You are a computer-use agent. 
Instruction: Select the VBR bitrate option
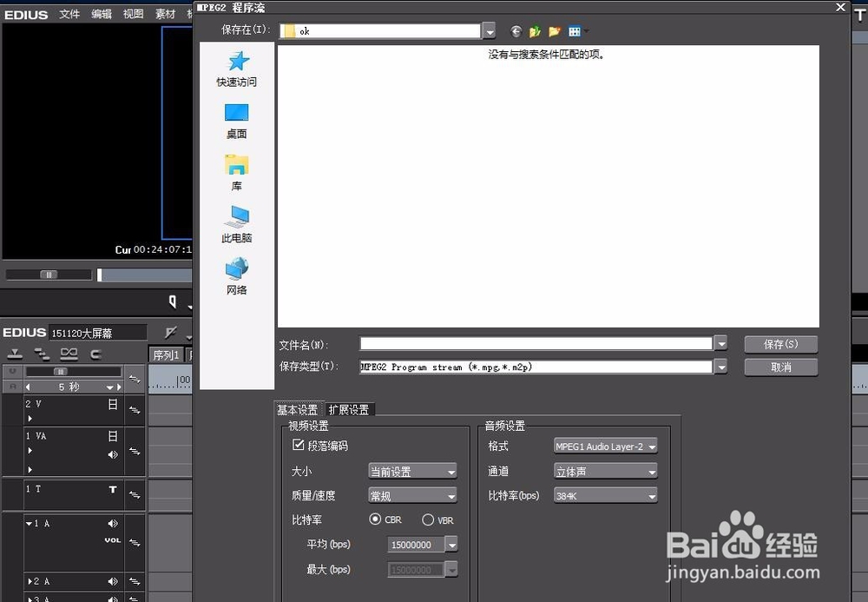[428, 519]
